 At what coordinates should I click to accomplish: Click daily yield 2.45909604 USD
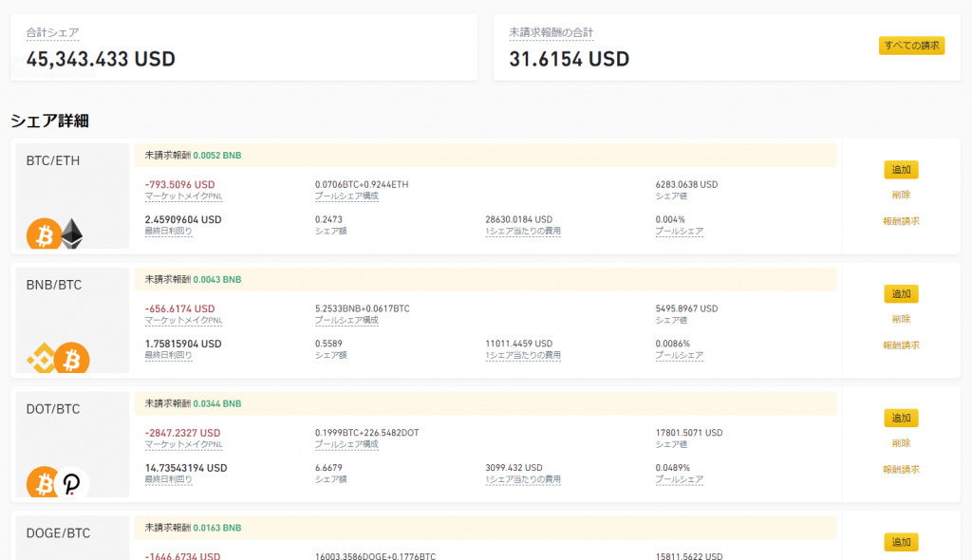(x=183, y=219)
